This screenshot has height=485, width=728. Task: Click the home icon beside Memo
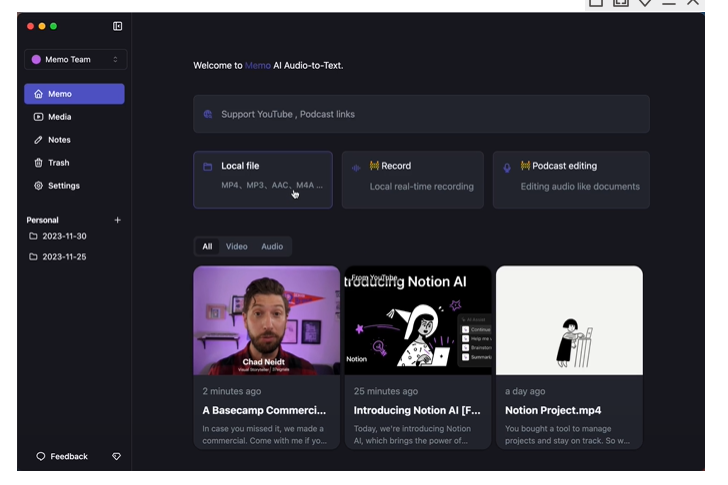pyautogui.click(x=39, y=94)
